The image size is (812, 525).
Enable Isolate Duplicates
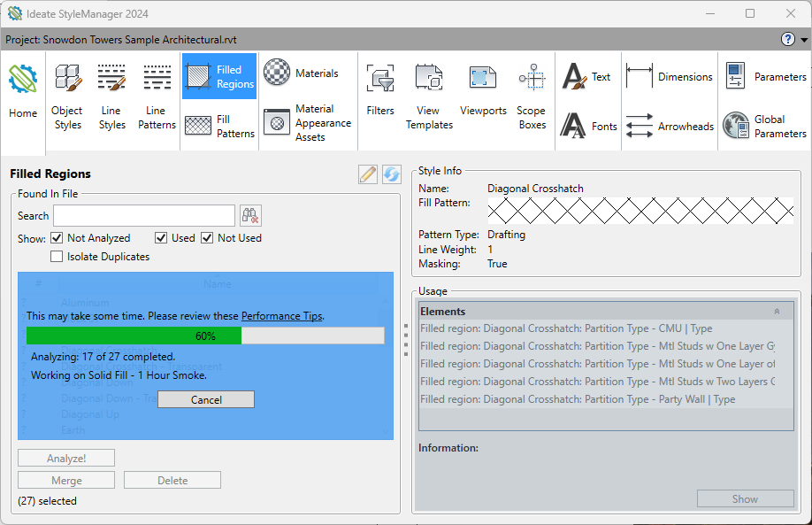click(x=57, y=256)
